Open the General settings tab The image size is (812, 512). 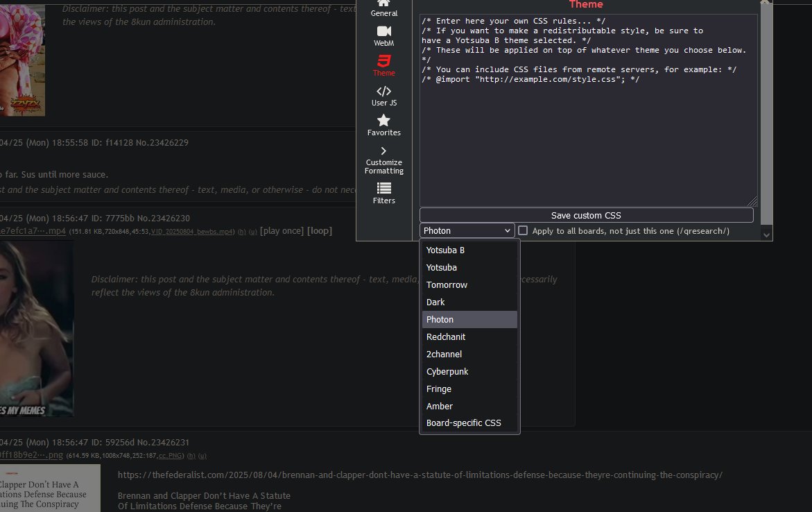(x=383, y=9)
